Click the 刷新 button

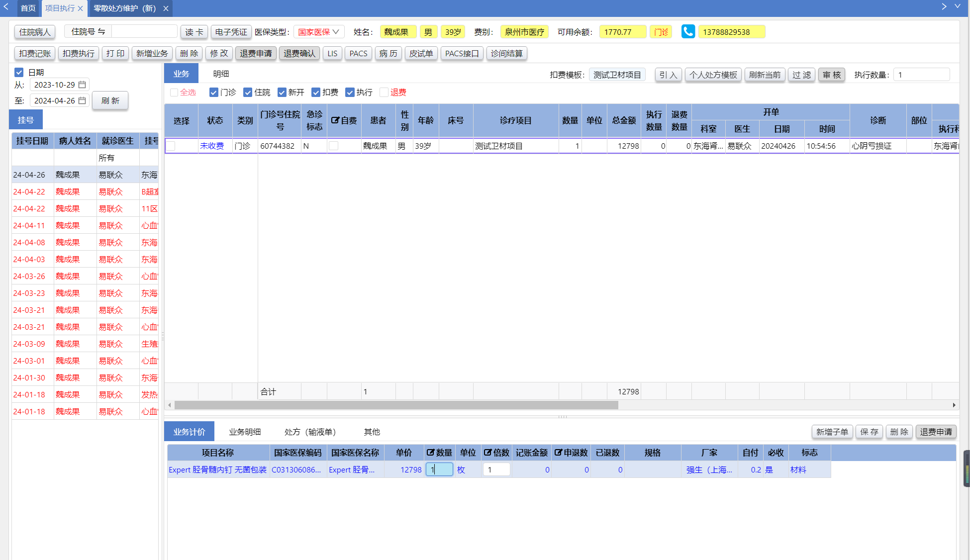(x=110, y=100)
